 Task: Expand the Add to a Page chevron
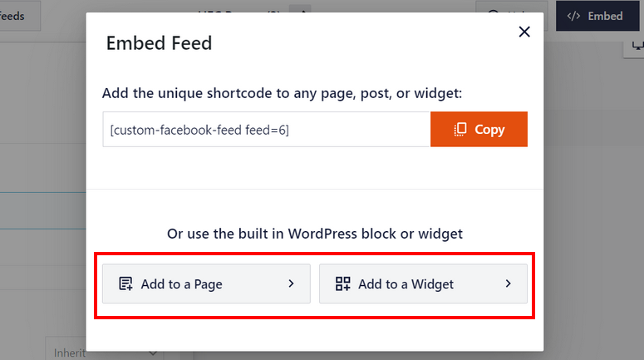click(x=291, y=284)
